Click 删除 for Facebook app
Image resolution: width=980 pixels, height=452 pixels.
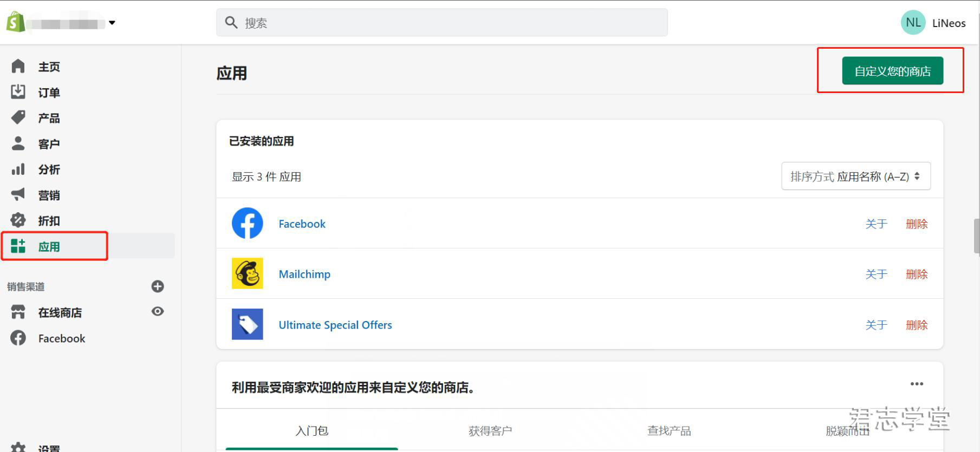pyautogui.click(x=917, y=224)
